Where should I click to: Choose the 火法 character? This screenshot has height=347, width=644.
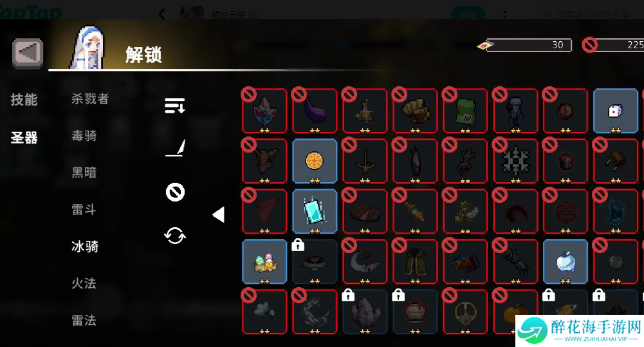84,283
